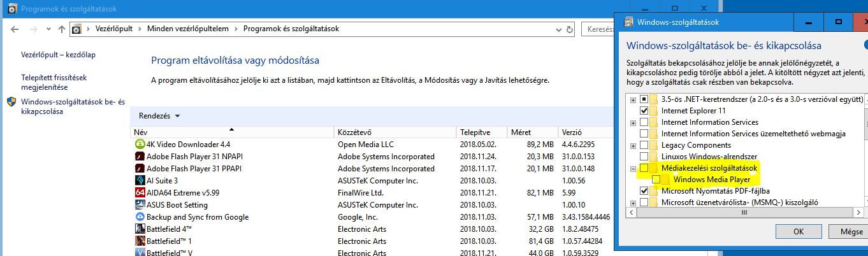Screen dimensions: 868x256
Task: Click the horizontal scrollbar in the features list
Action: click(743, 213)
